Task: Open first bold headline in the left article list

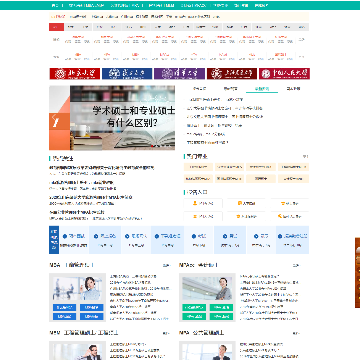Action: click(102, 168)
